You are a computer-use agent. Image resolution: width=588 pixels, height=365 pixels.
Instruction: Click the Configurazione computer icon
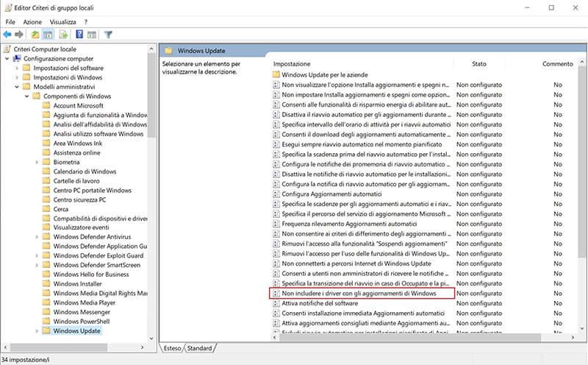click(17, 59)
